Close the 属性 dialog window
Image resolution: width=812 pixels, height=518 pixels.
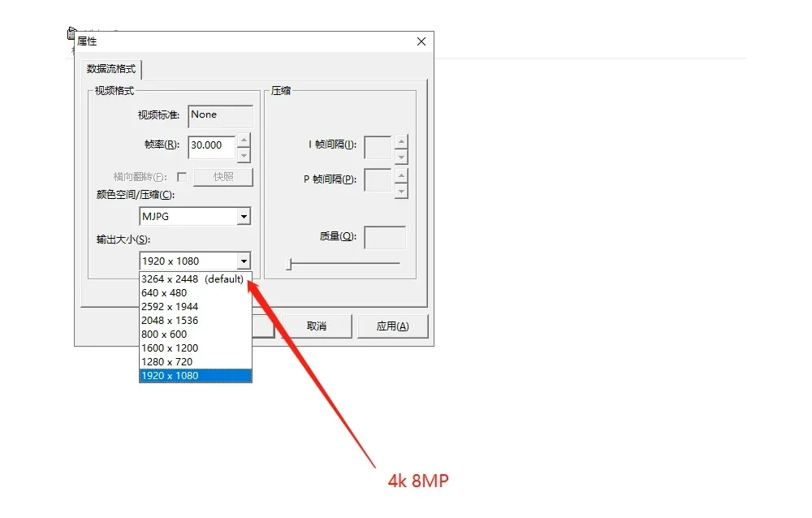tap(421, 41)
